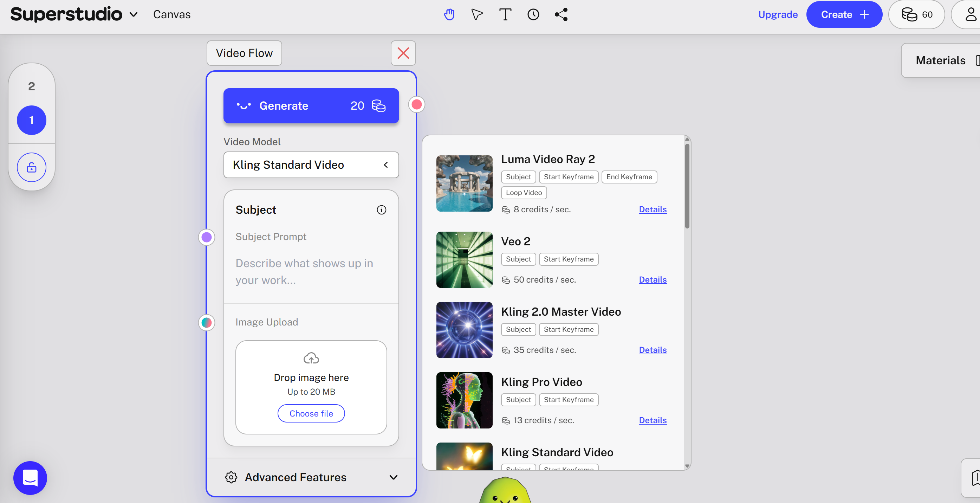The image size is (980, 503).
Task: Select the Text tool
Action: click(505, 14)
